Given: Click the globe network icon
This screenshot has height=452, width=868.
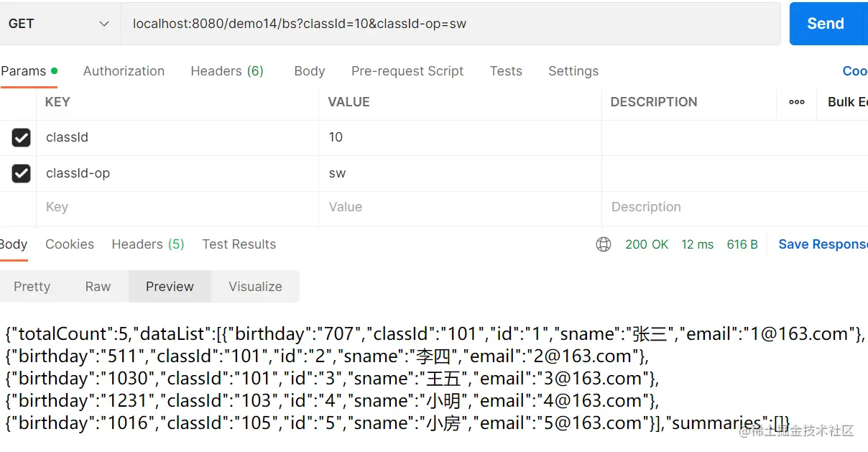Looking at the screenshot, I should pyautogui.click(x=604, y=244).
